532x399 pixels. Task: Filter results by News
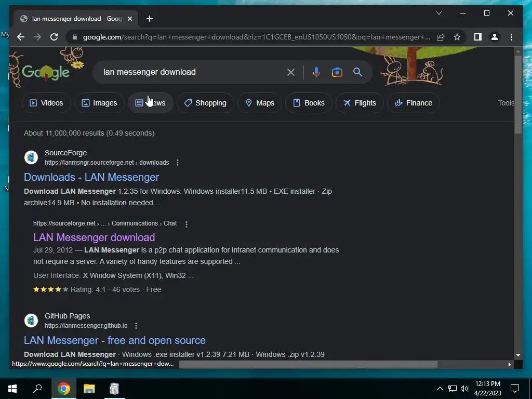click(150, 103)
